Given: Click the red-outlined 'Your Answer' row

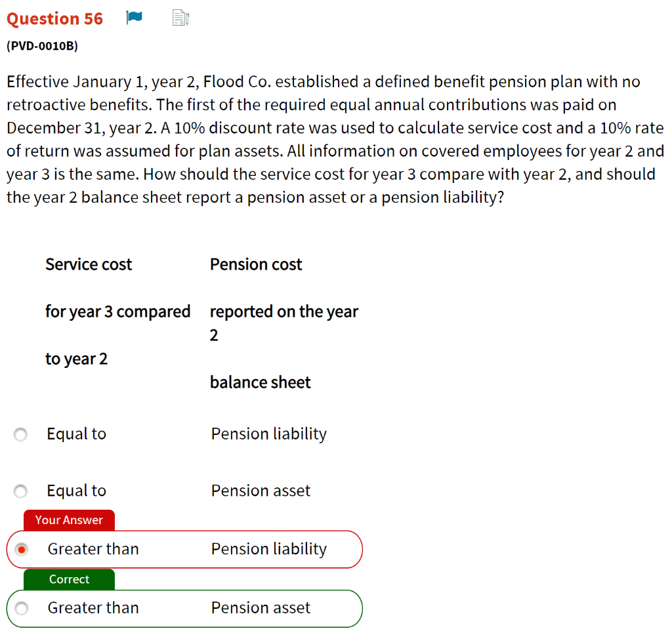Looking at the screenshot, I should tap(184, 549).
